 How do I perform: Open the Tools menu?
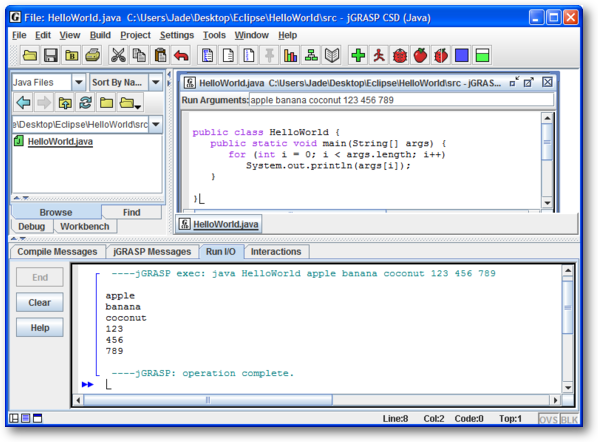pyautogui.click(x=214, y=35)
